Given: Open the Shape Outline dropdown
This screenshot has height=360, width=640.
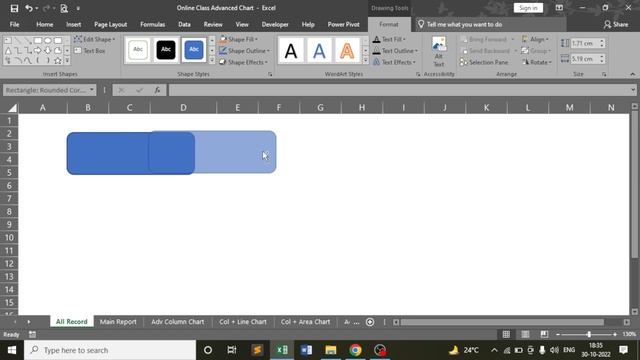Looking at the screenshot, I should [x=244, y=51].
